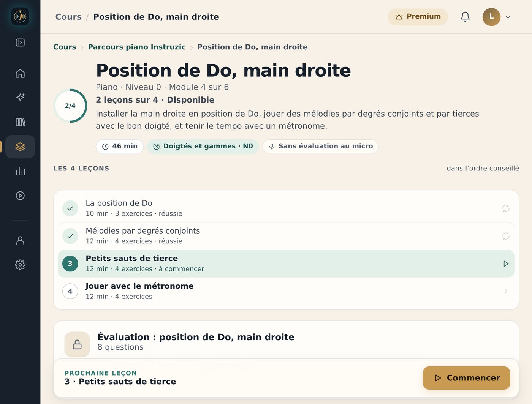This screenshot has height=404, width=532.
Task: Click the lock icon beside Évaluation
Action: tap(77, 344)
